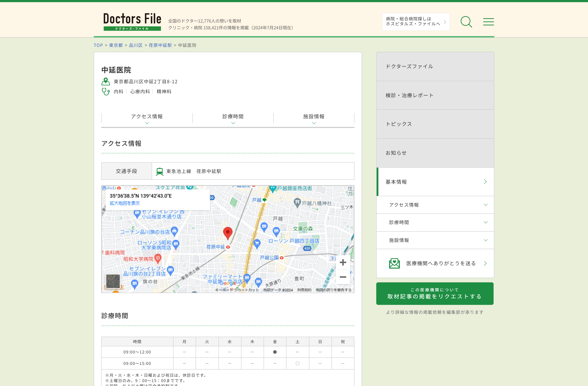Jump to 施設情報 tab in clinic card
The width and height of the screenshot is (588, 386).
pos(314,118)
